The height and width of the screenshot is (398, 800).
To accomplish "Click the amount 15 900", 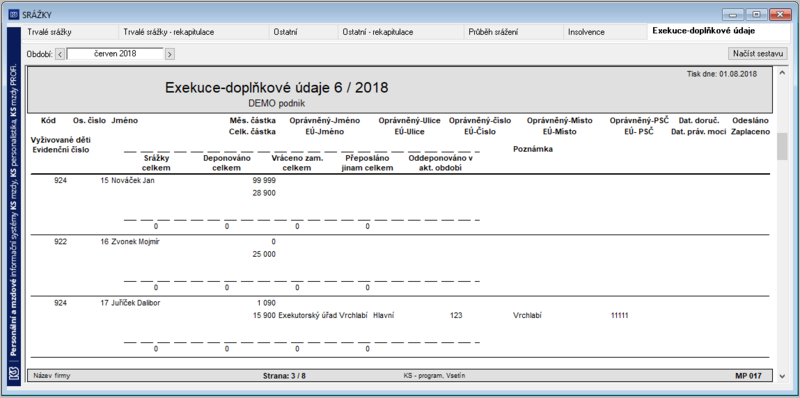I will (x=264, y=316).
